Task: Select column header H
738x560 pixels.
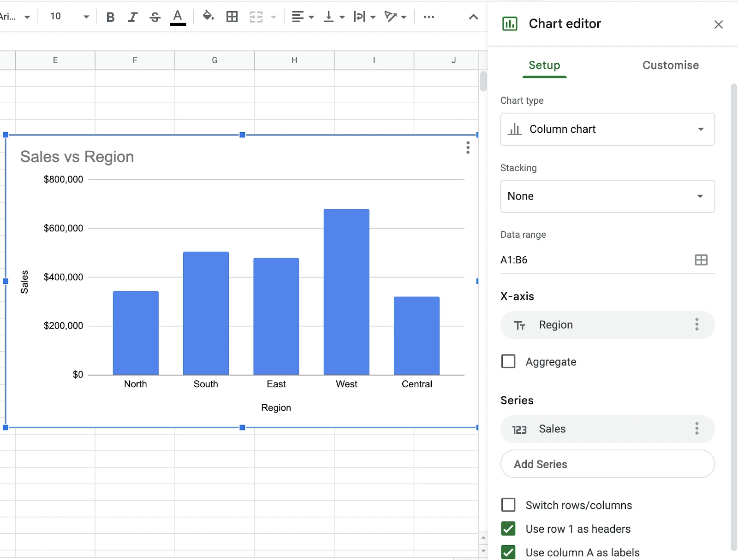Action: (294, 60)
